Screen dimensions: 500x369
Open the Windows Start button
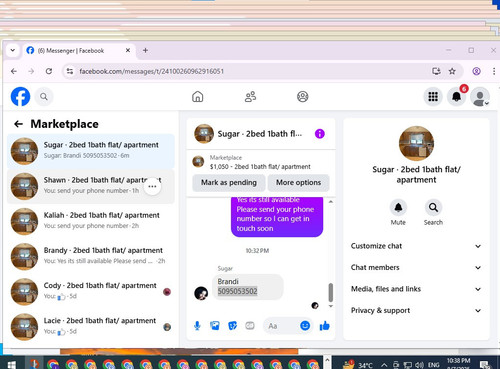(x=11, y=364)
